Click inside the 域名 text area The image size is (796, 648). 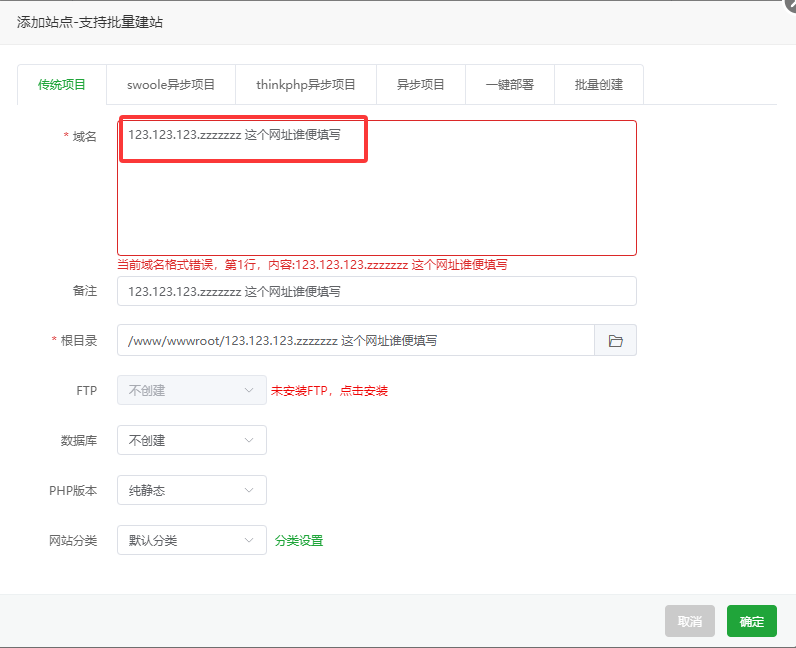(x=377, y=188)
